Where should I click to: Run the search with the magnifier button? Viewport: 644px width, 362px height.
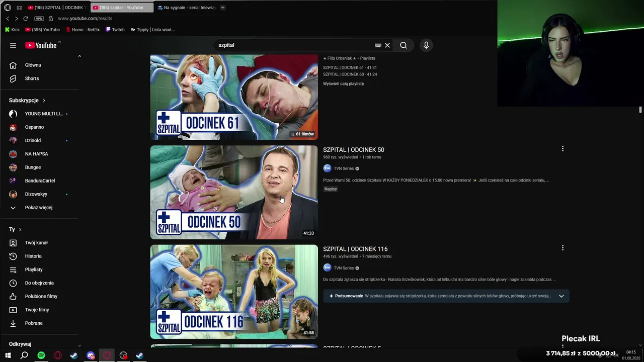(x=404, y=45)
